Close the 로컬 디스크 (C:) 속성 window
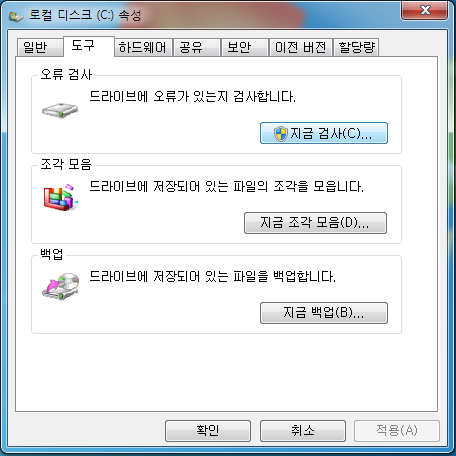 [x=424, y=10]
